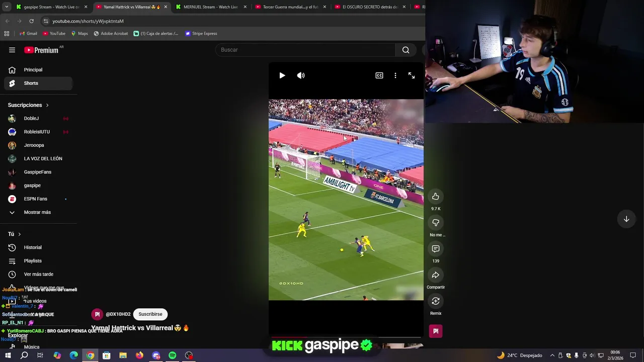Open the ESPN Fans channel
Screen dimensions: 644x362
pos(38,199)
